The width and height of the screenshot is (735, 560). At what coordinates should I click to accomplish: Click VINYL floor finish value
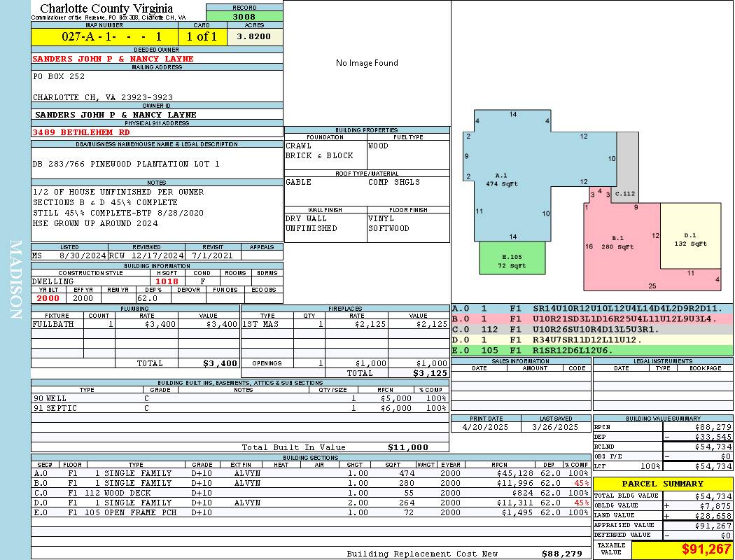(x=381, y=219)
